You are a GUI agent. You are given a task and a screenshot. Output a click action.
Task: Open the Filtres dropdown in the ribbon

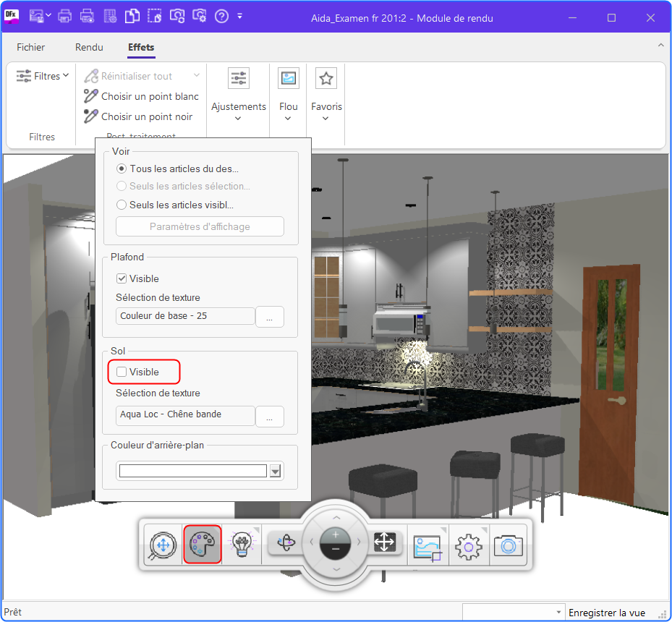click(x=43, y=76)
